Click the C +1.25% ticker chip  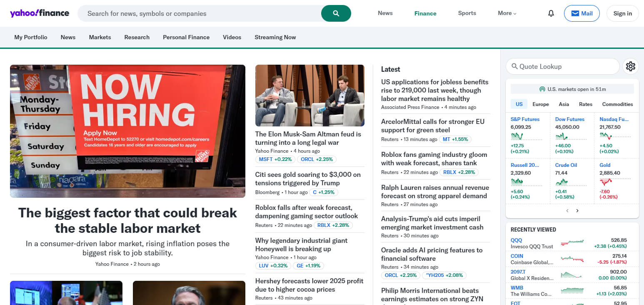click(324, 192)
